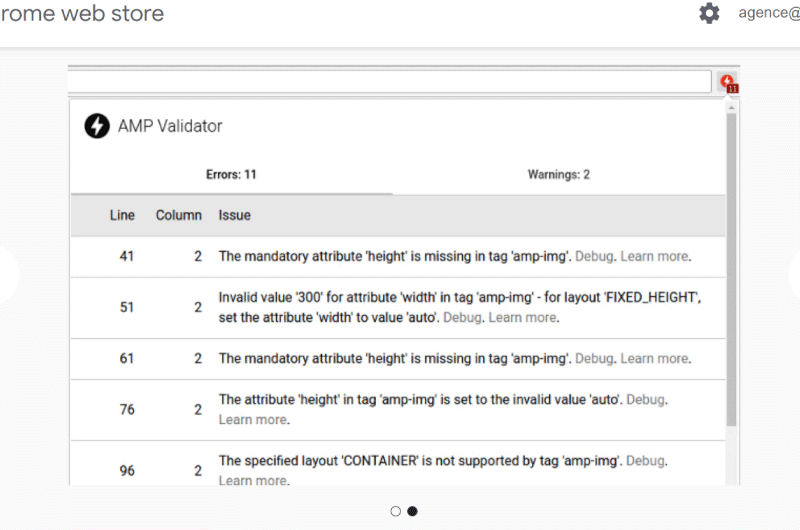The width and height of the screenshot is (800, 530).
Task: Click Debug link for line 96 error
Action: (645, 461)
